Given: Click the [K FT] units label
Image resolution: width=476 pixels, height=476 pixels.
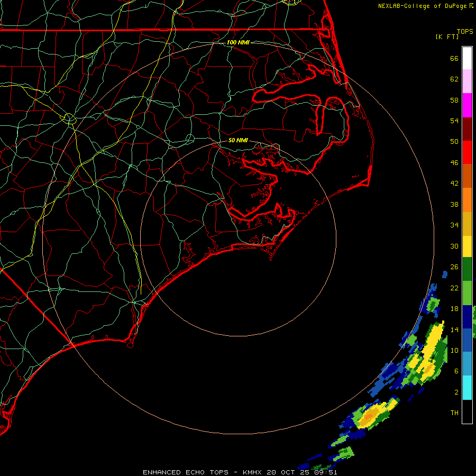Looking at the screenshot, I should point(447,36).
